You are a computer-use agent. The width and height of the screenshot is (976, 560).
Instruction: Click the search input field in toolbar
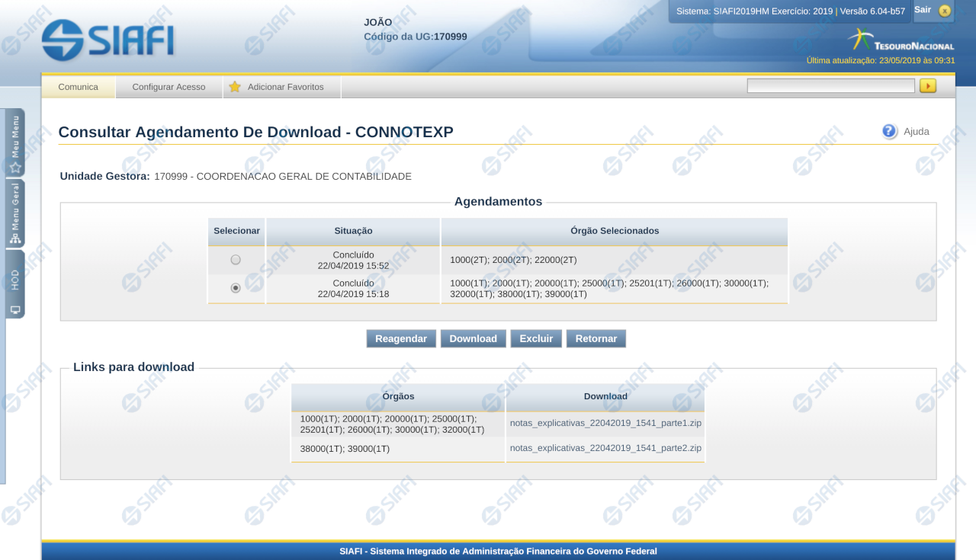point(830,86)
